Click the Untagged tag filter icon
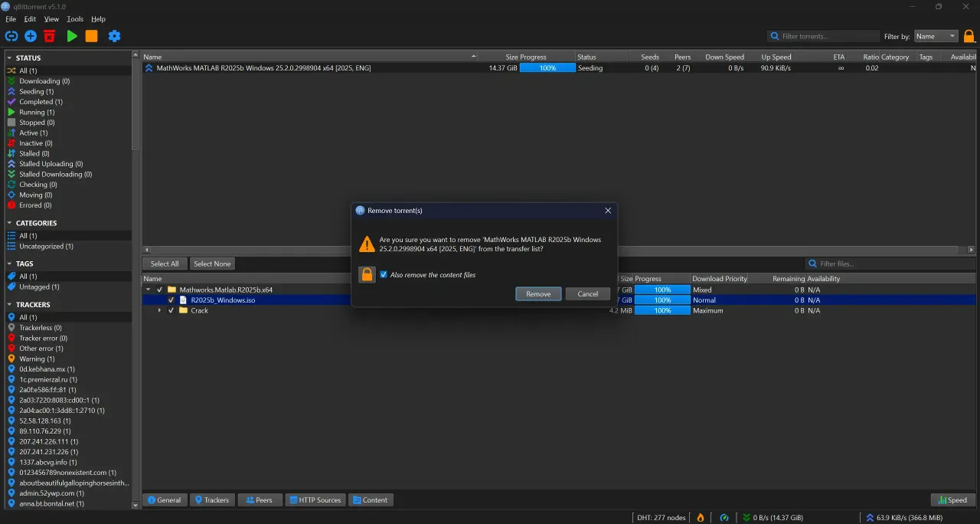This screenshot has height=524, width=980. (11, 287)
